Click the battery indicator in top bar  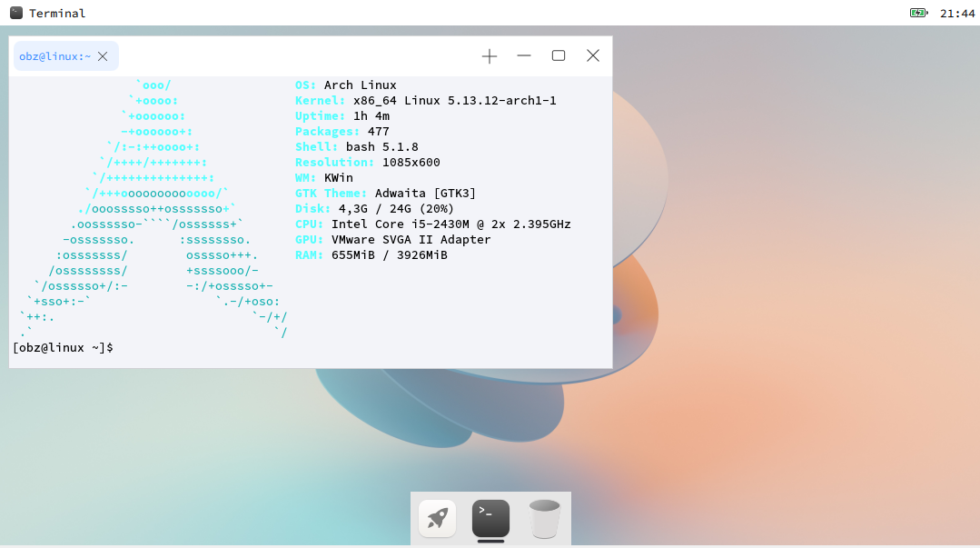919,13
